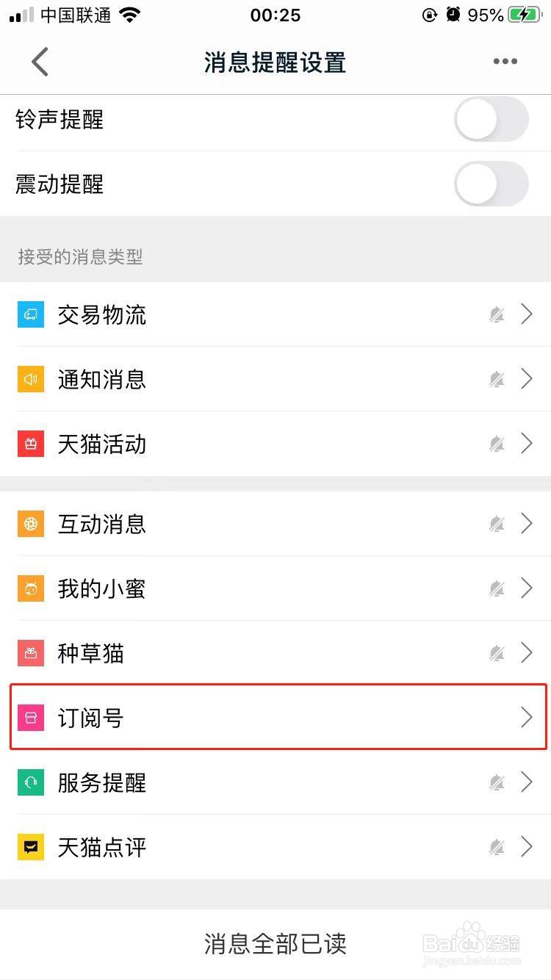The height and width of the screenshot is (980, 551).
Task: Open the three-dot more options menu
Action: coord(505,62)
